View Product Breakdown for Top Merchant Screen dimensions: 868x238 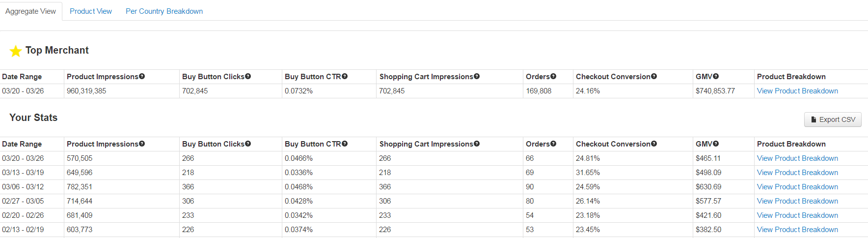[797, 91]
